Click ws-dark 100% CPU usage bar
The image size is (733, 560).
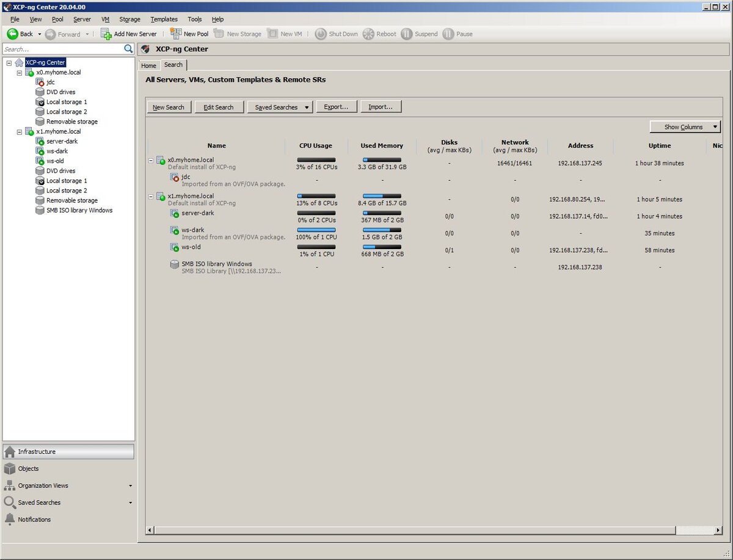click(x=316, y=230)
